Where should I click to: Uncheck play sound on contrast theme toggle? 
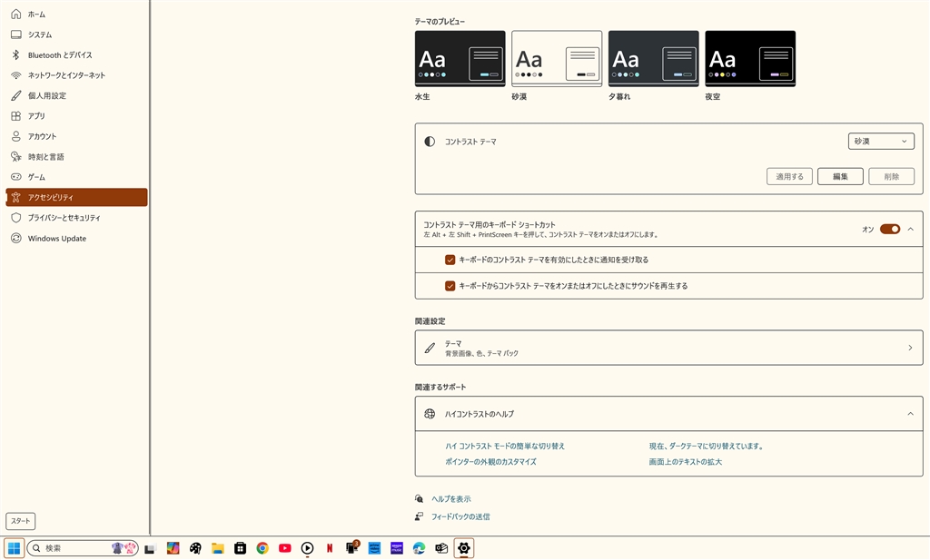click(450, 286)
